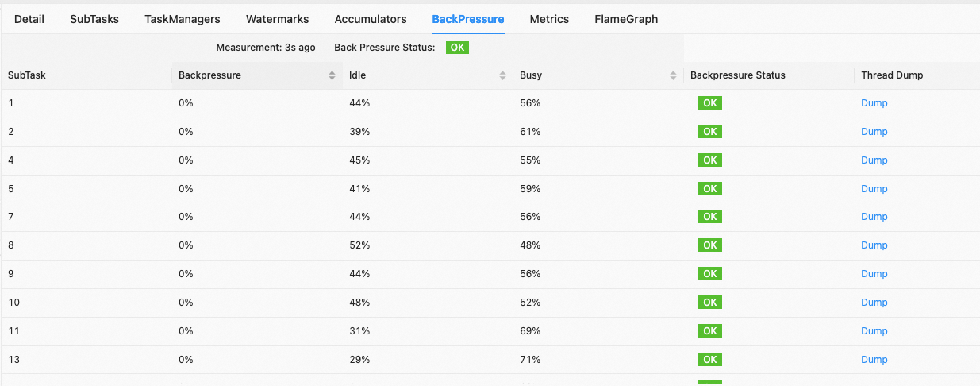The image size is (980, 386).
Task: Open thread Dump for subtask 1
Action: [x=874, y=103]
